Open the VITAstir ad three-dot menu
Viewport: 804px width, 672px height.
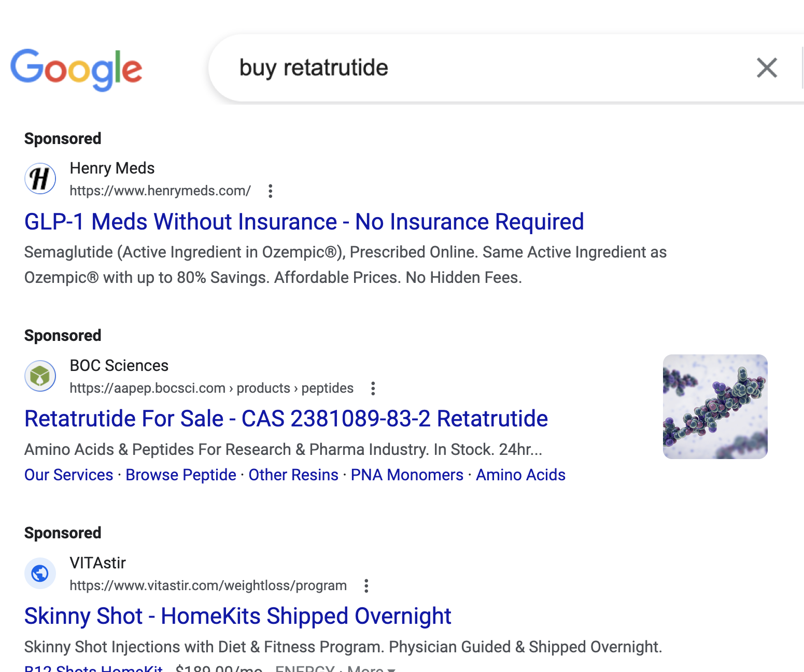366,586
